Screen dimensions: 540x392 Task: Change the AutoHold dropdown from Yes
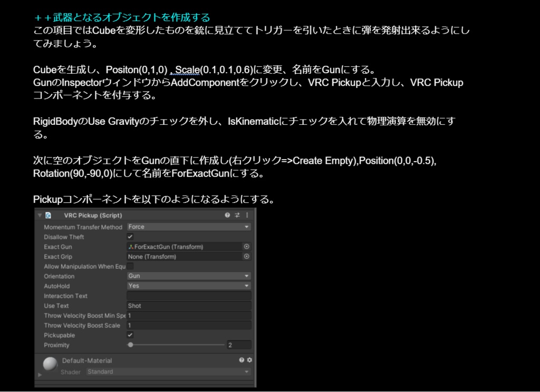click(187, 286)
